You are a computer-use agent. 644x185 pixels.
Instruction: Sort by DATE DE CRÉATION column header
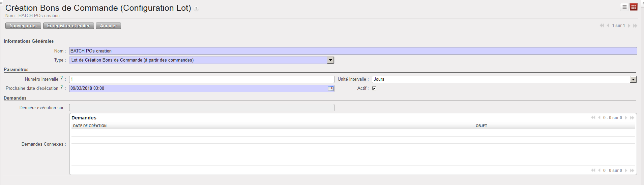click(x=90, y=126)
